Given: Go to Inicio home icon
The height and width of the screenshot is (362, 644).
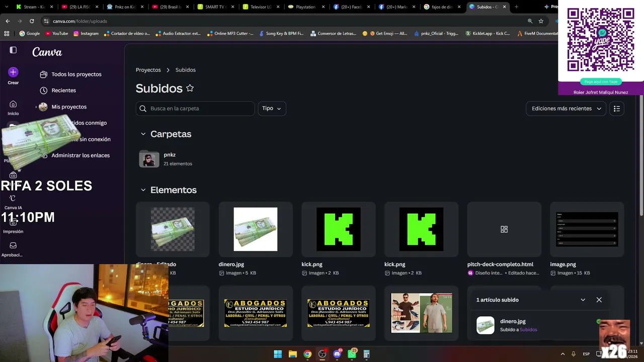Looking at the screenshot, I should pyautogui.click(x=13, y=104).
